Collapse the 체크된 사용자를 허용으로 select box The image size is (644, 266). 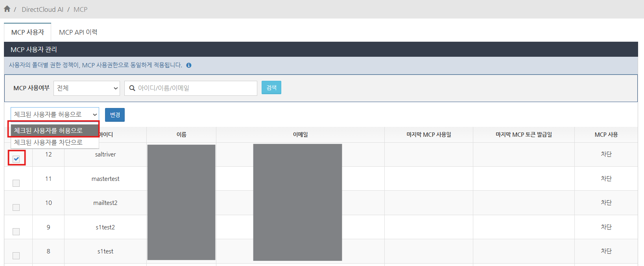(55, 114)
